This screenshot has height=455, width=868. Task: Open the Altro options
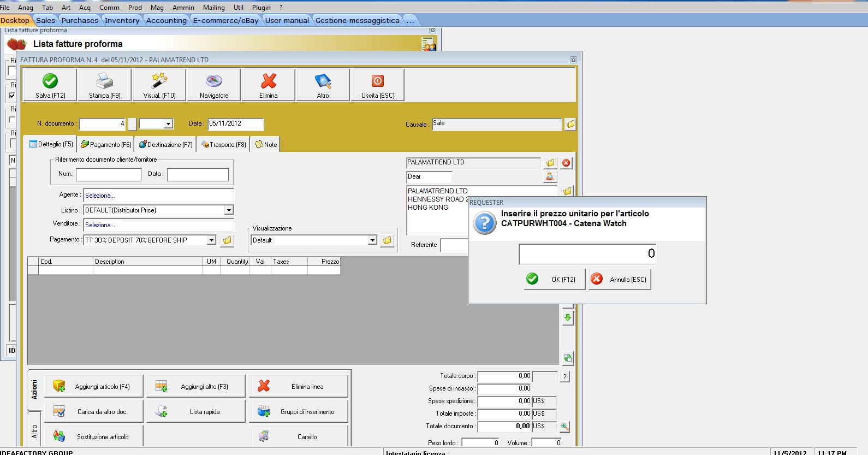[323, 85]
